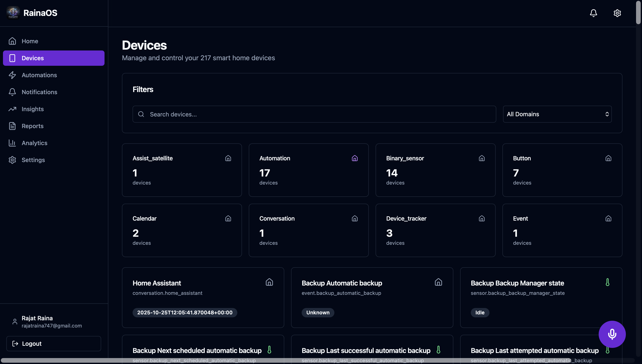The height and width of the screenshot is (364, 642).
Task: Click the vertical page scrollbar
Action: tap(639, 13)
